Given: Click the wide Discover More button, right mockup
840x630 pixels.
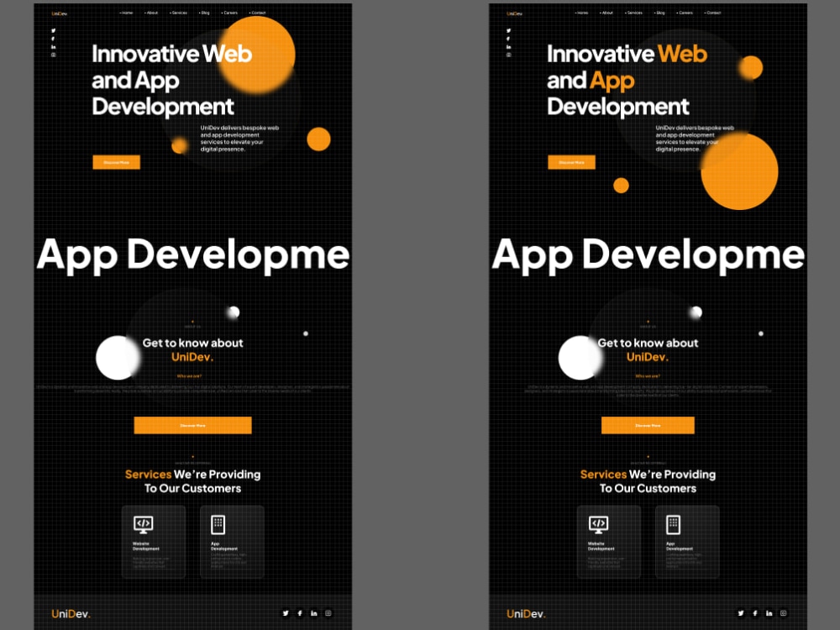Looking at the screenshot, I should click(648, 425).
